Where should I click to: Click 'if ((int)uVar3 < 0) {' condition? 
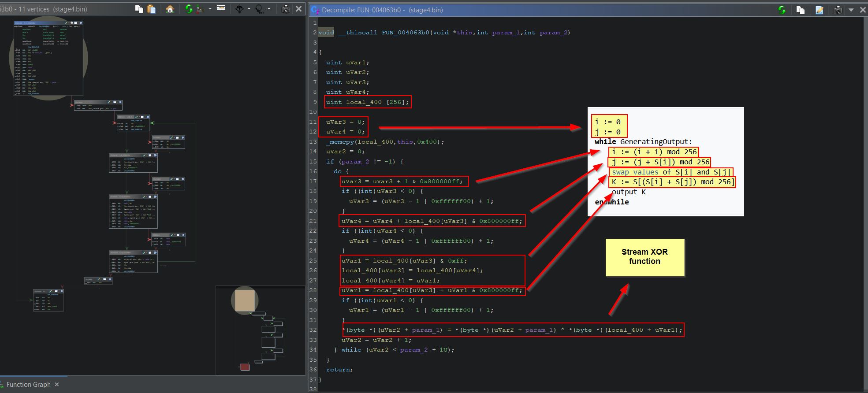[382, 191]
